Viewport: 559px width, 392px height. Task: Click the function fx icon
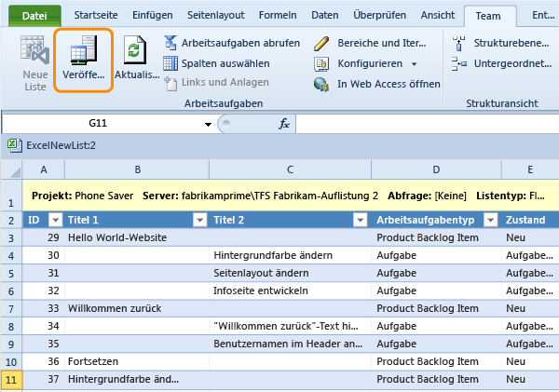tap(285, 124)
